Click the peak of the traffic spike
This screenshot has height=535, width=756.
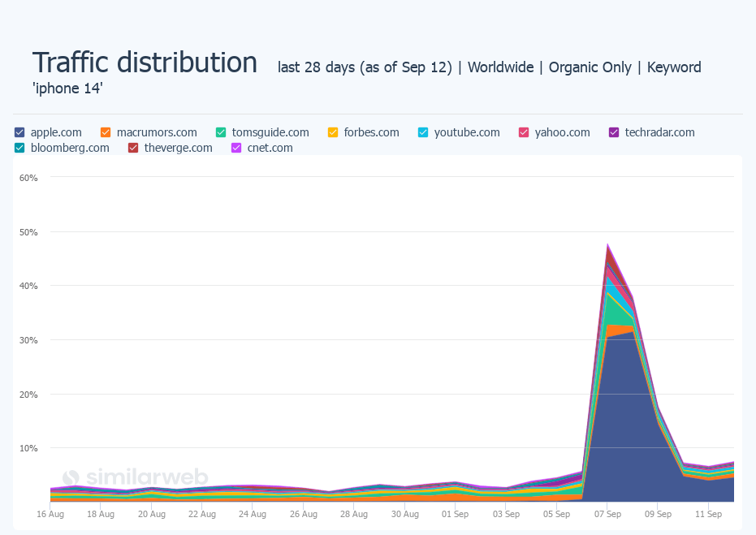click(x=607, y=245)
